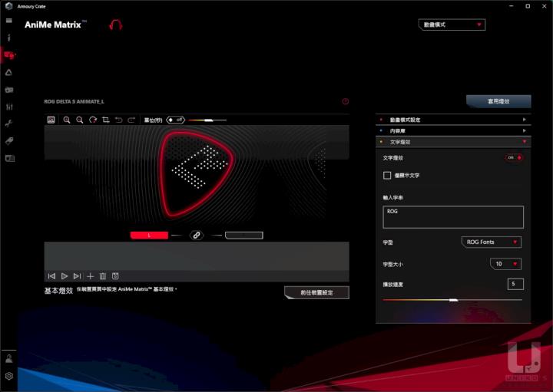This screenshot has width=553, height=392.
Task: Click the undo arrow icon
Action: (x=118, y=120)
